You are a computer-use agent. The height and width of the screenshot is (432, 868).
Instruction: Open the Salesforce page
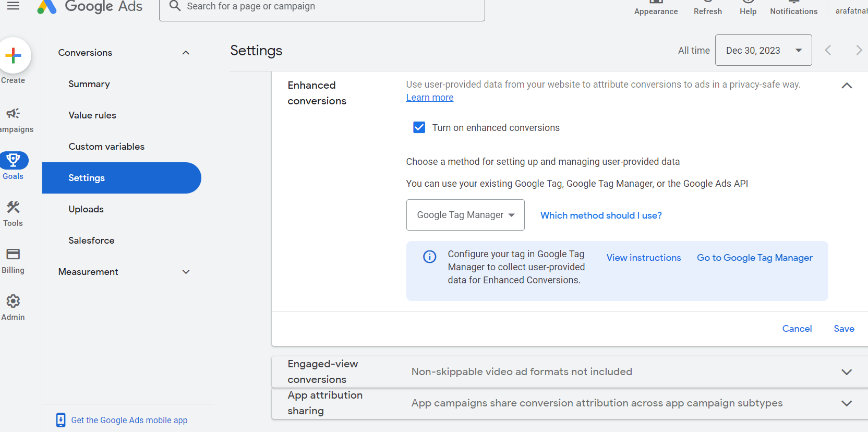click(91, 241)
